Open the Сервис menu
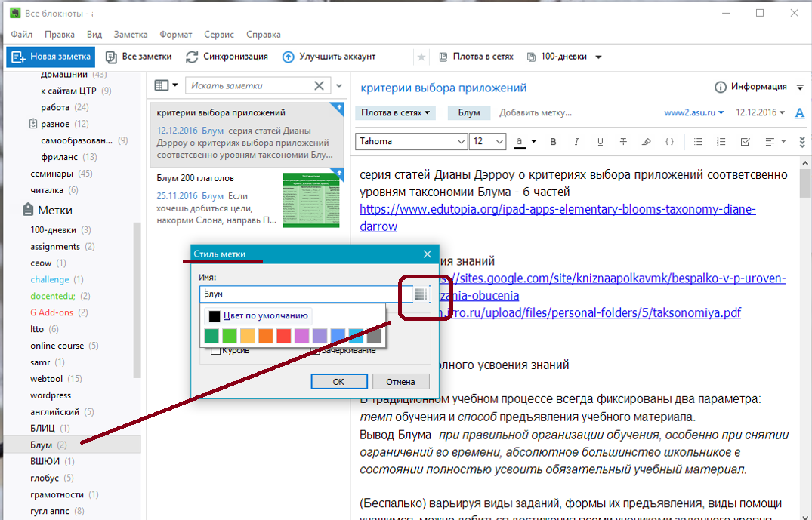Image resolution: width=812 pixels, height=520 pixels. point(219,35)
